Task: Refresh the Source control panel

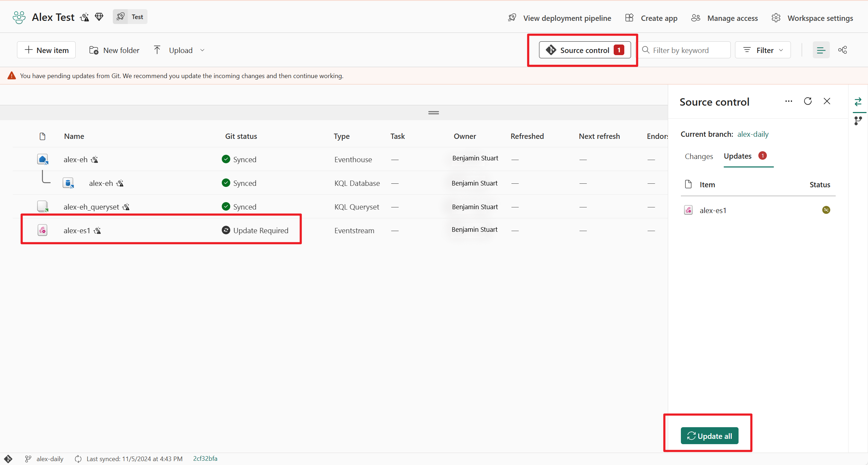Action: (x=808, y=101)
